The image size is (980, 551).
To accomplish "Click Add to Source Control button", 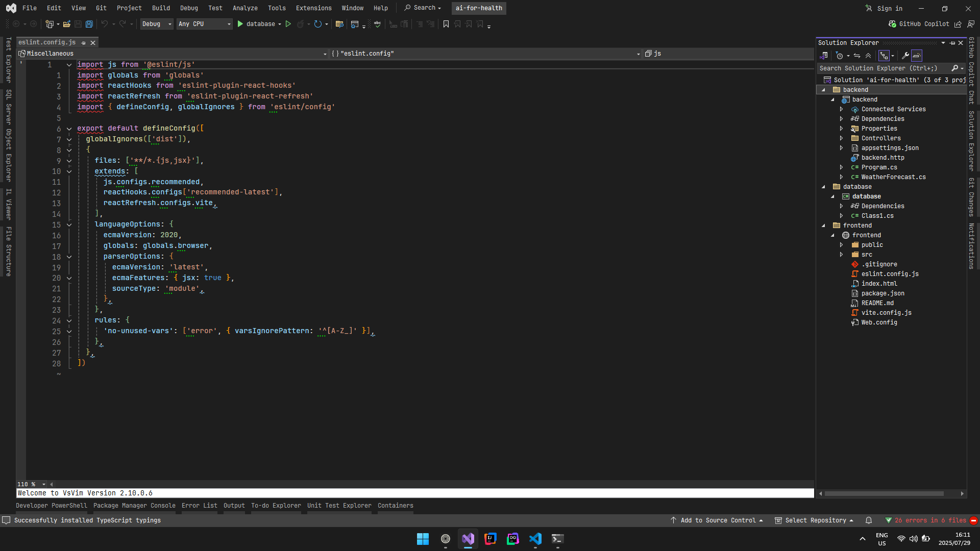I will [717, 520].
